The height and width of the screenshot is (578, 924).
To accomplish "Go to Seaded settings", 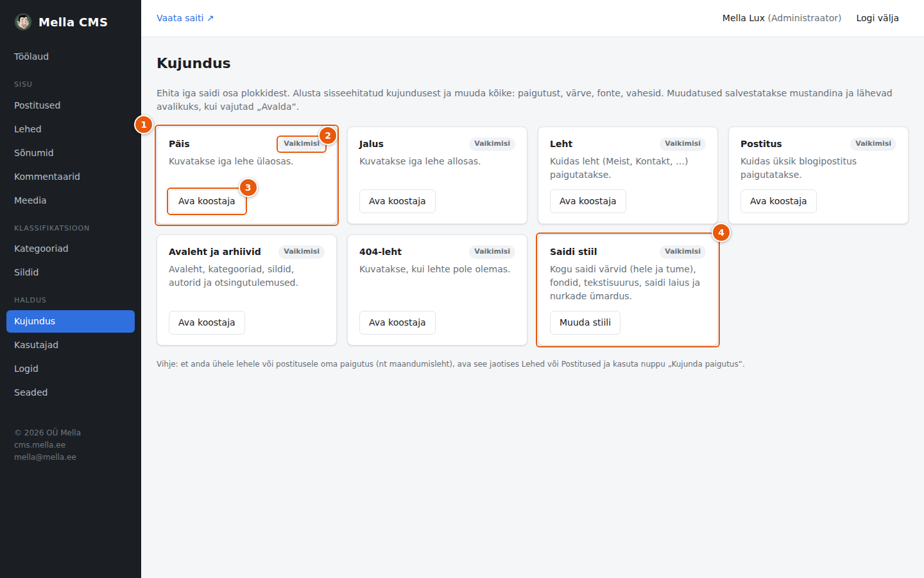I will click(71, 392).
